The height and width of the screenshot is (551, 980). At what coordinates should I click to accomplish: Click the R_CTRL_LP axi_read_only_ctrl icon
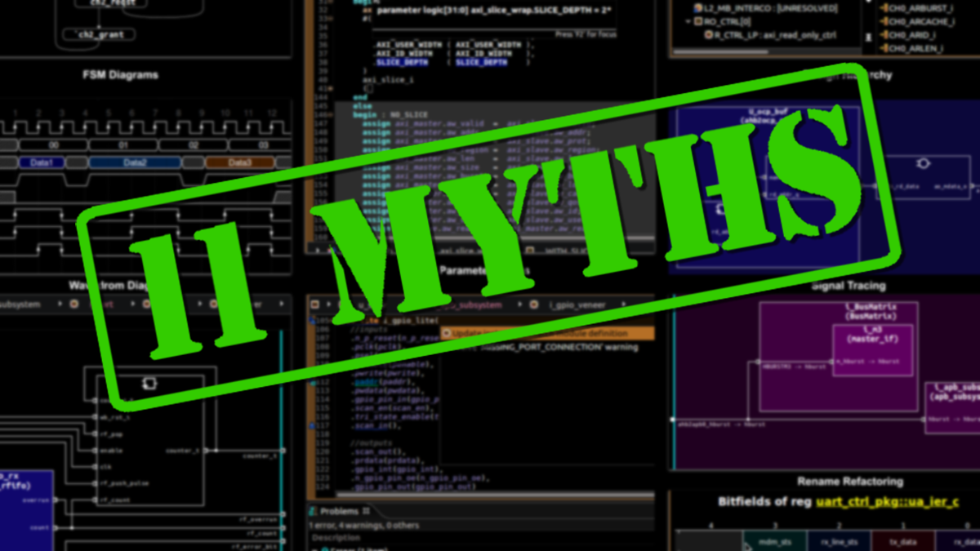click(x=709, y=33)
